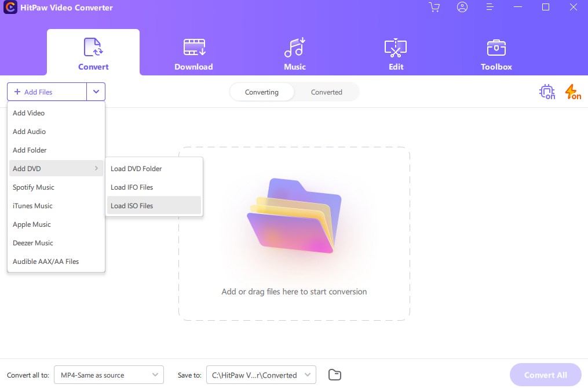The width and height of the screenshot is (588, 388).
Task: Choose Apple Music from menu
Action: point(56,224)
